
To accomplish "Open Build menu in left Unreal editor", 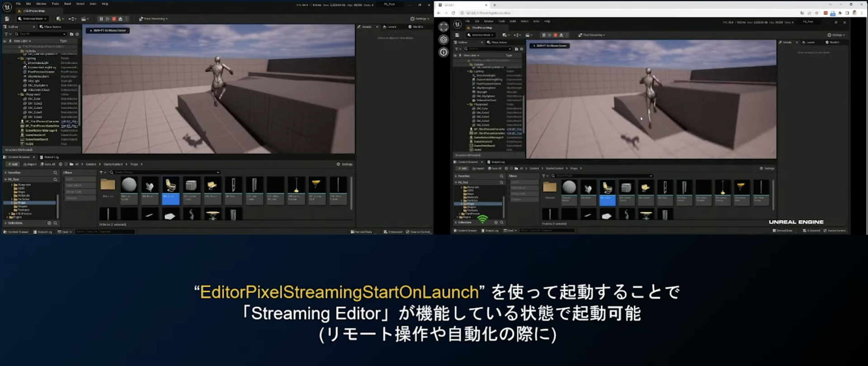I will point(67,4).
